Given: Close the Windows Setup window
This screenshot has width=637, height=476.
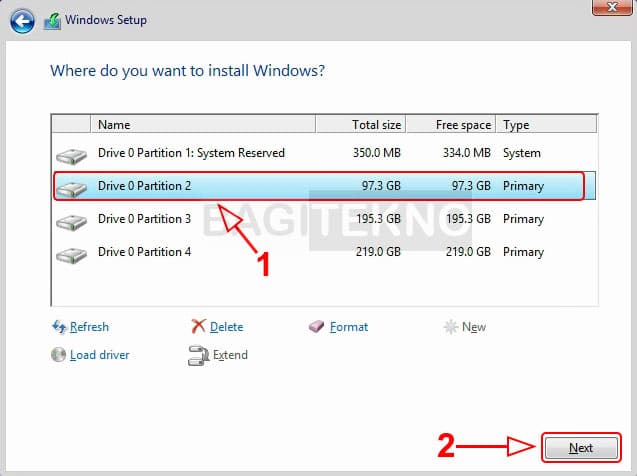Looking at the screenshot, I should point(612,7).
